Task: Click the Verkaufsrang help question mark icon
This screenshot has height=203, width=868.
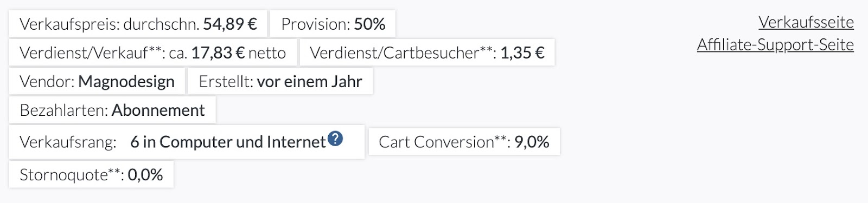Action: 335,139
